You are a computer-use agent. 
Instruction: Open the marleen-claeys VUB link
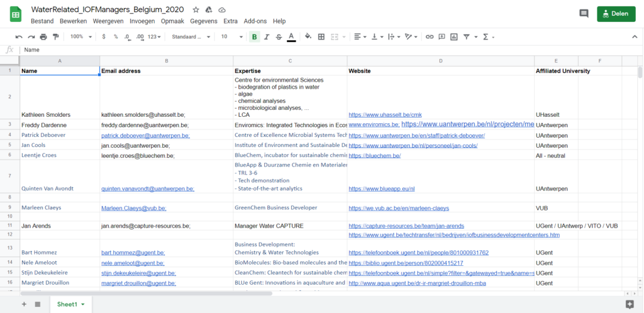[399, 208]
